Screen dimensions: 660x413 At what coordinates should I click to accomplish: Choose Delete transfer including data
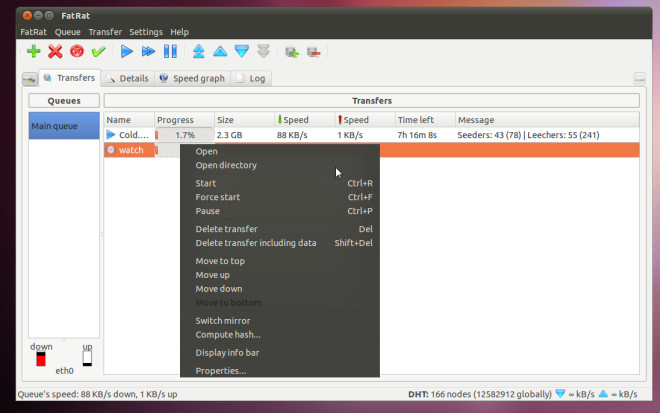[x=280, y=243]
